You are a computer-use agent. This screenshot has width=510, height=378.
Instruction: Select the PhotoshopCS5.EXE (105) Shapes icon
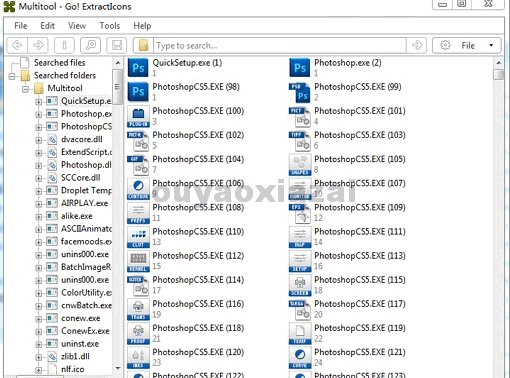(300, 164)
